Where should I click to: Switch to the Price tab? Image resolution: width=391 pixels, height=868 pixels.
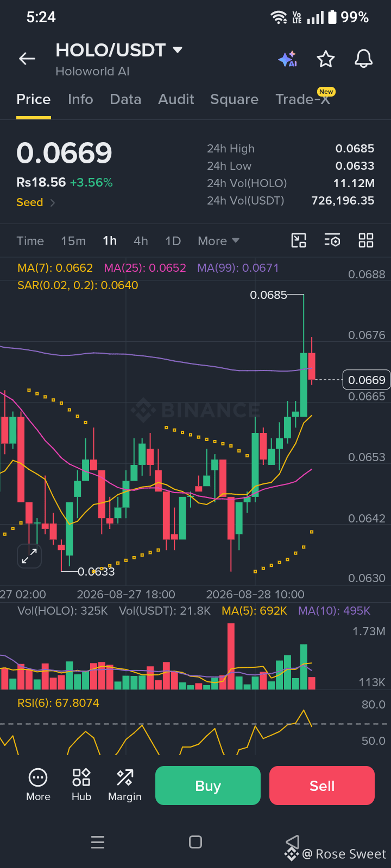[x=34, y=99]
